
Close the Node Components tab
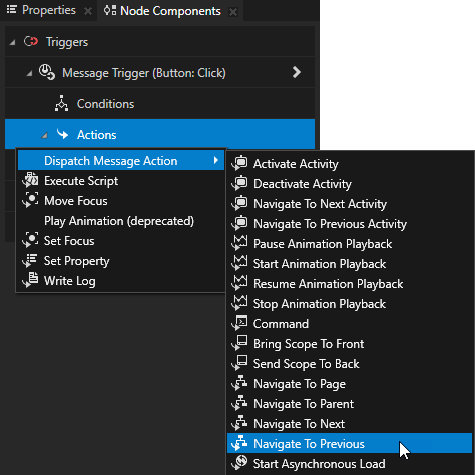[x=233, y=12]
